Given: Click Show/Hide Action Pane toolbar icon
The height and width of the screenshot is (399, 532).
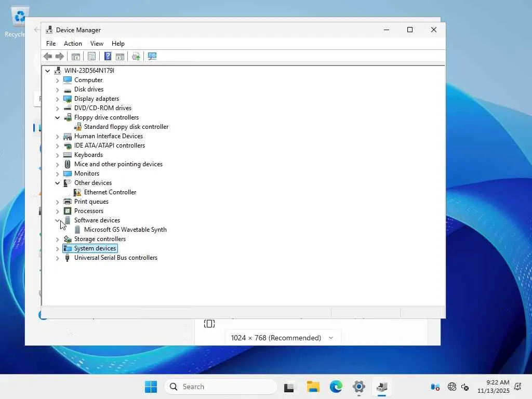Looking at the screenshot, I should (120, 56).
